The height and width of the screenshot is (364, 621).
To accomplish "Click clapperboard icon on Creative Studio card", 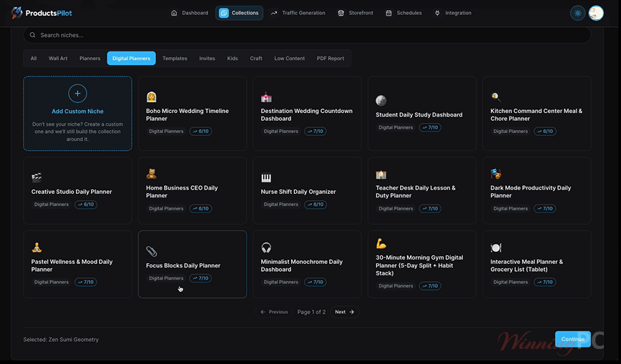I will tap(36, 177).
